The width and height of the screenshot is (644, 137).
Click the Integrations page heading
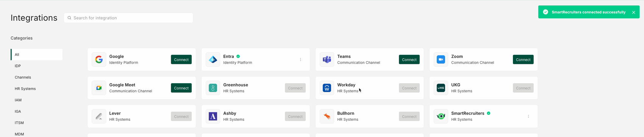point(34,18)
